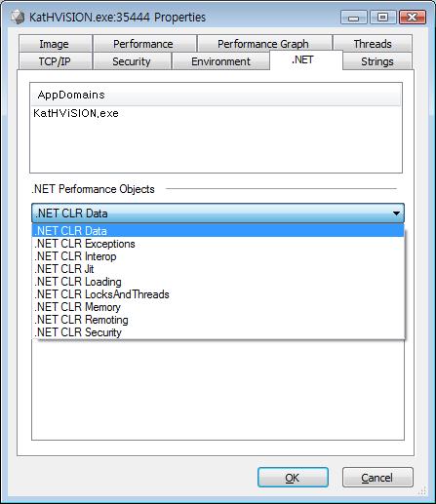436x504 pixels.
Task: Switch to the Threads tab
Action: pyautogui.click(x=373, y=44)
